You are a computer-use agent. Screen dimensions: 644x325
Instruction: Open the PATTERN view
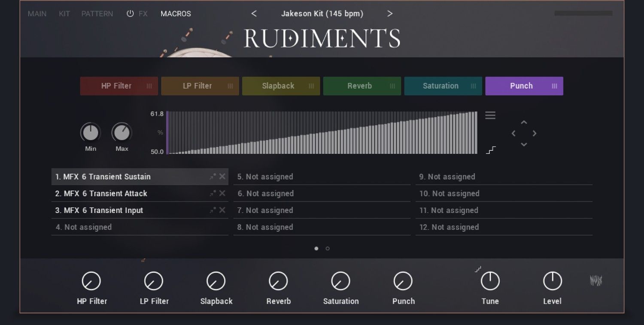click(97, 13)
